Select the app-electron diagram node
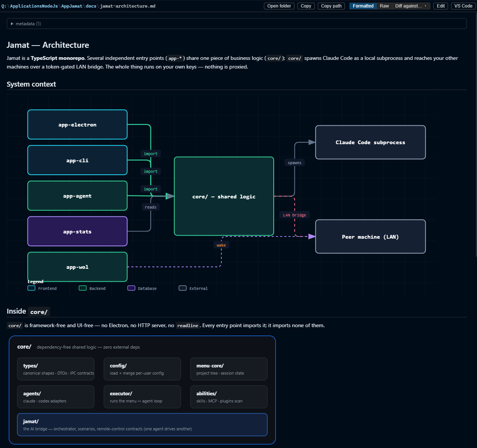The image size is (477, 448). pyautogui.click(x=78, y=125)
